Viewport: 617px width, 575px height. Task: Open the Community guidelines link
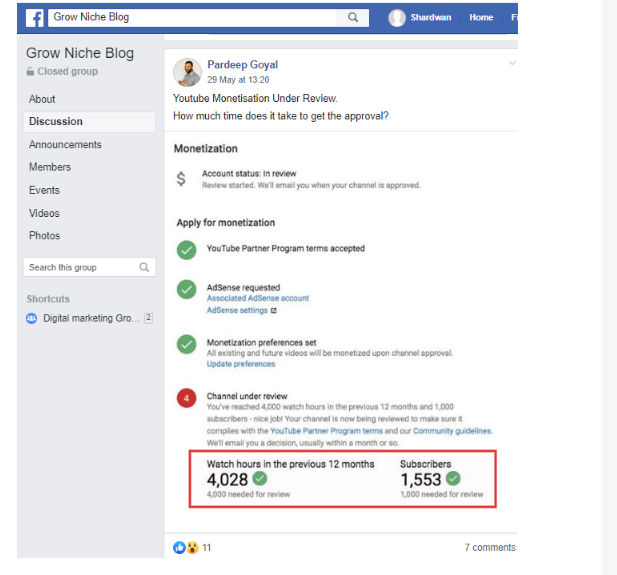tap(452, 431)
